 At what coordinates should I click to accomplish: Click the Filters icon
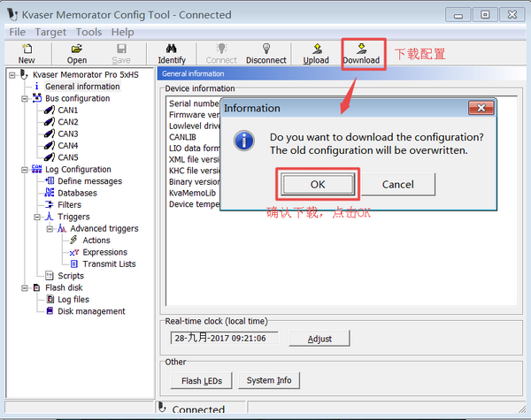point(50,205)
